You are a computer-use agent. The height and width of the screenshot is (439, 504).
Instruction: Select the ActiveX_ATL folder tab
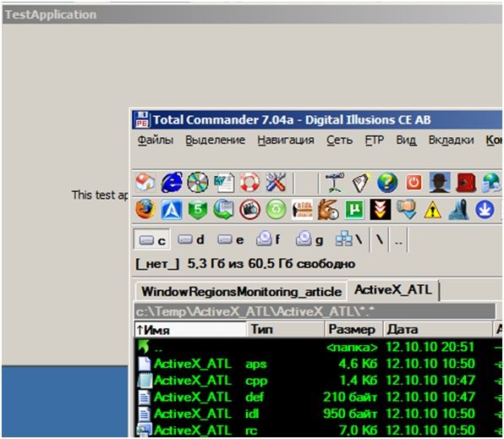coord(393,290)
